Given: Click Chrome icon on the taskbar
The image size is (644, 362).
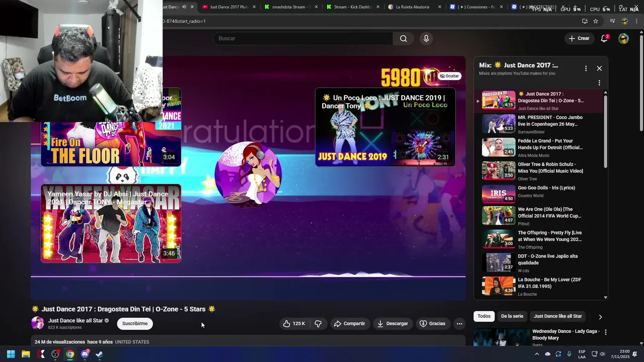Looking at the screenshot, I should [70, 354].
